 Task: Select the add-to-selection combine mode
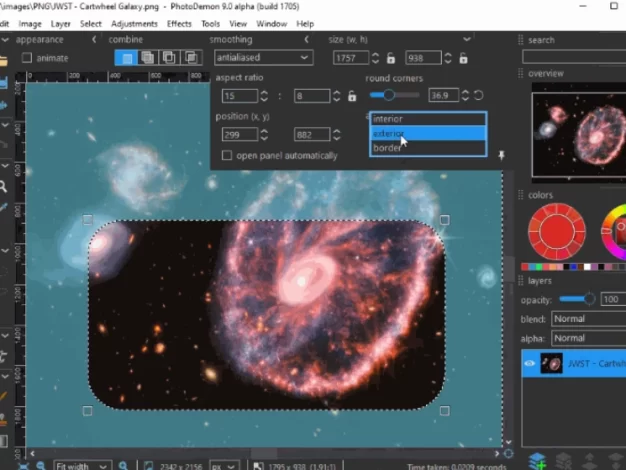coord(147,58)
